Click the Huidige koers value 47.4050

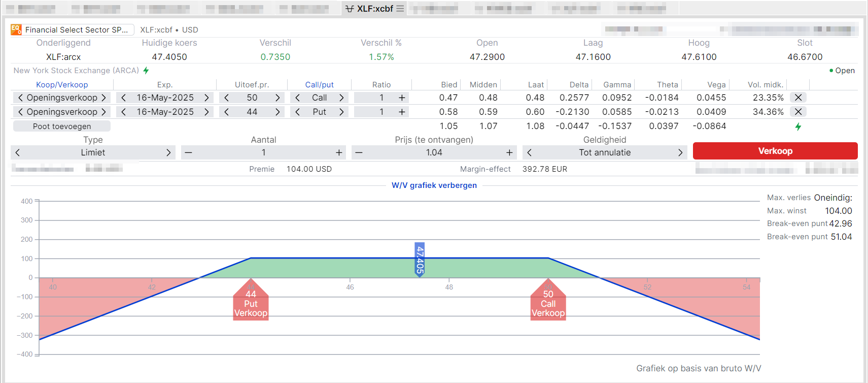[169, 57]
